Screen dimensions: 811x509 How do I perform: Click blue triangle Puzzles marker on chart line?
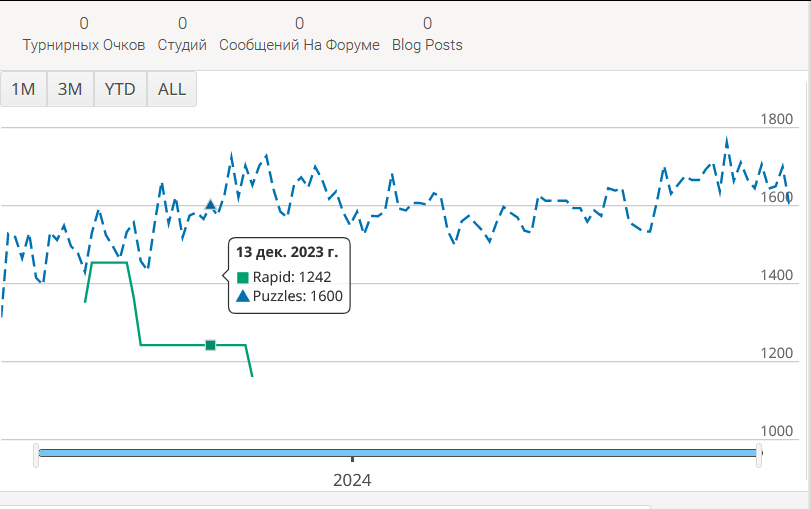pyautogui.click(x=210, y=205)
